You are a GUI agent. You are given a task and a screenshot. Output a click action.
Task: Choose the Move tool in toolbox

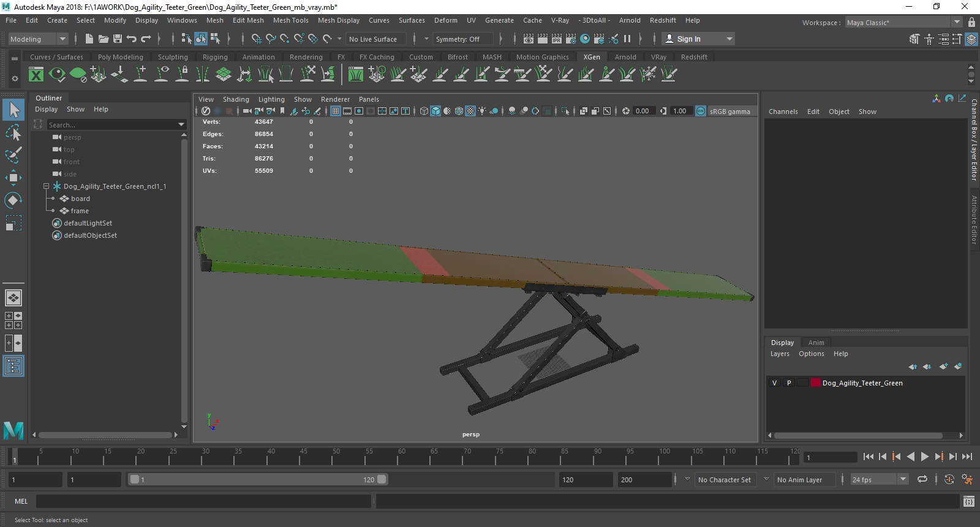coord(13,178)
